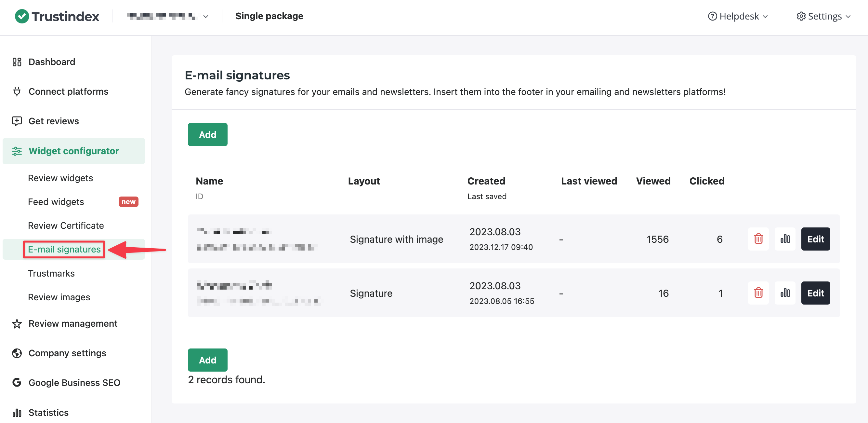
Task: Click the Viewed column header
Action: pos(653,181)
